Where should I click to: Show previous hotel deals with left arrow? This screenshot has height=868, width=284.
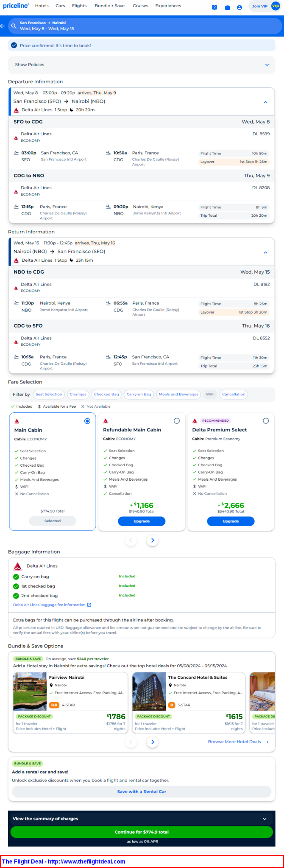(x=131, y=742)
